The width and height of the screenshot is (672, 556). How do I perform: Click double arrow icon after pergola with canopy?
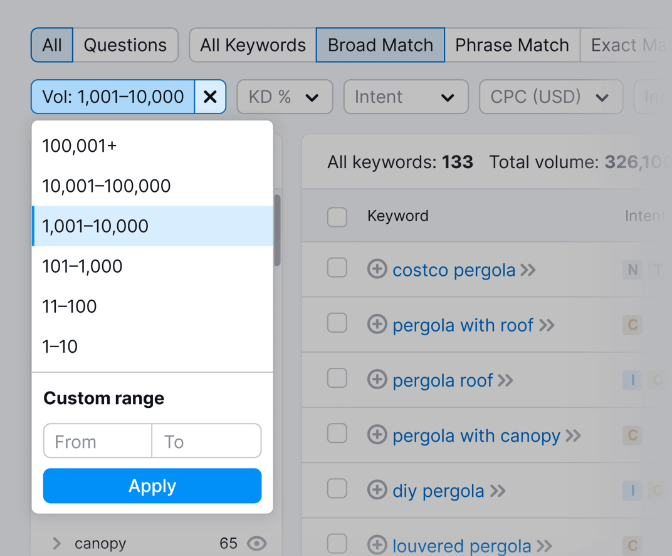(573, 436)
